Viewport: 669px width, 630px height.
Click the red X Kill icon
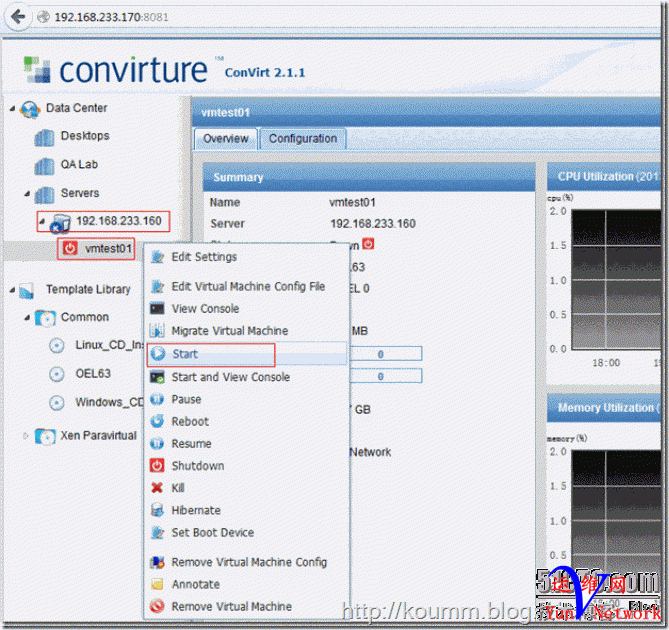[157, 488]
